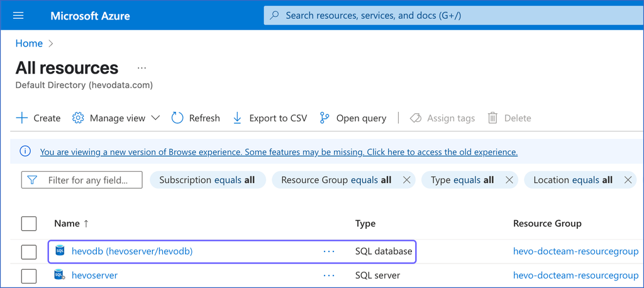Viewport: 644px width, 288px height.
Task: Click the Microsoft Azure brand title
Action: 91,16
